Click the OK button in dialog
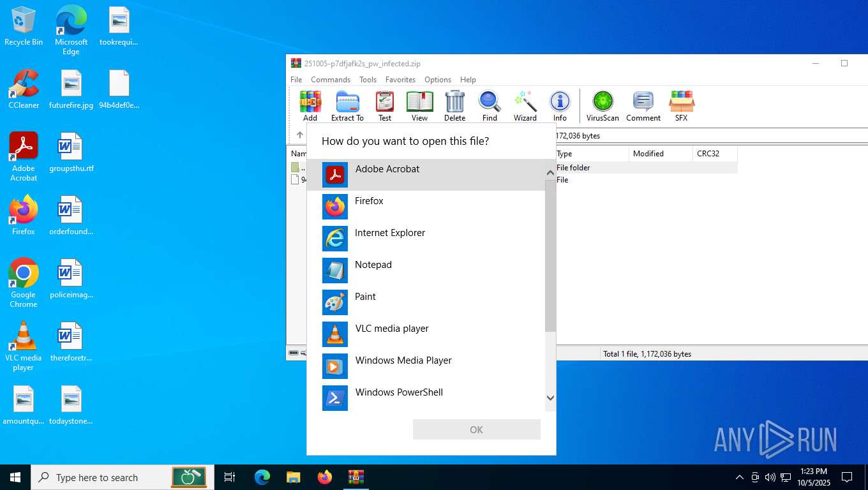This screenshot has width=868, height=490. point(477,429)
